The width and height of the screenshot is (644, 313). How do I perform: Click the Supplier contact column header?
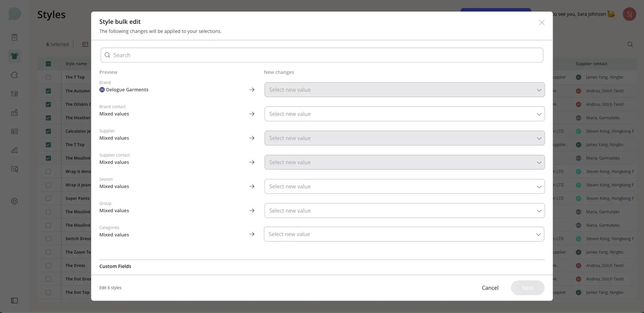(591, 64)
